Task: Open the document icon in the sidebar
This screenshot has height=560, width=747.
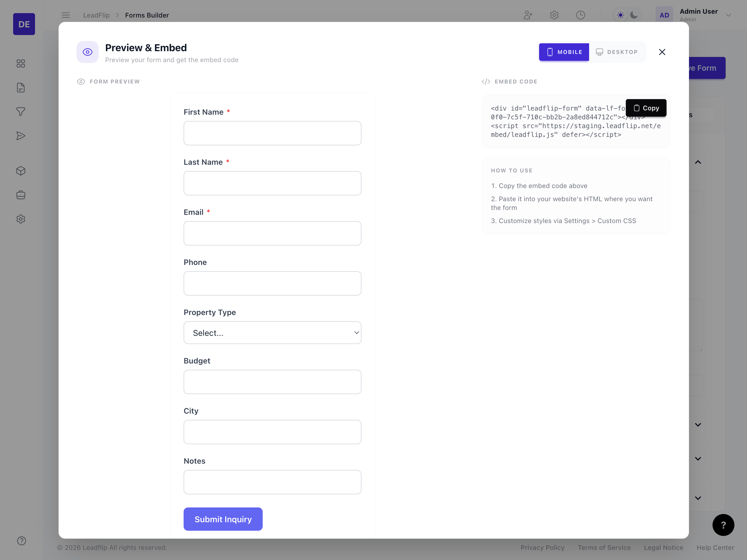Action: [21, 88]
